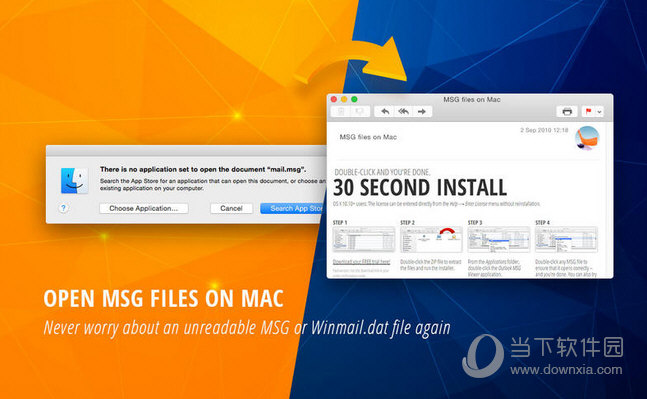The width and height of the screenshot is (647, 399).
Task: Click the Reply arrow in the mail toolbar
Action: [x=385, y=111]
